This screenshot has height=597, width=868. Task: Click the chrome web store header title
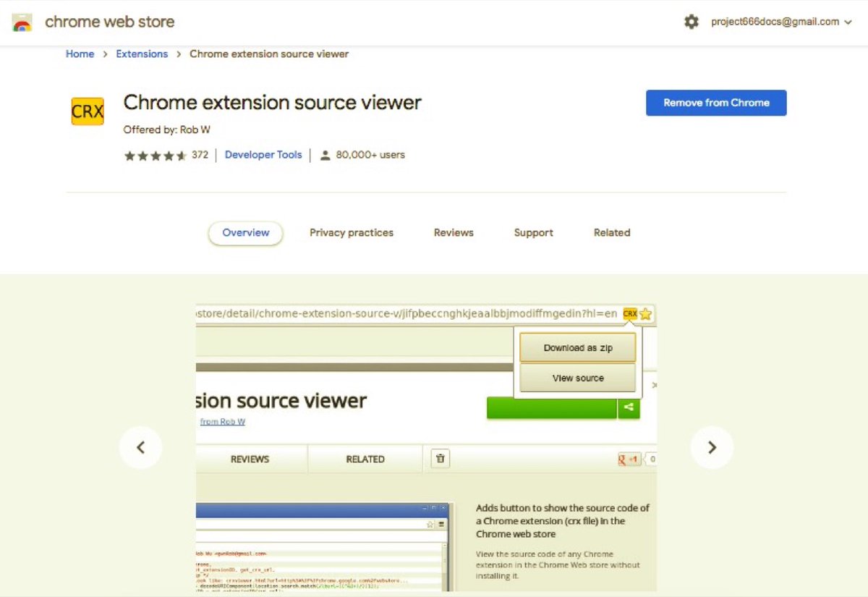[x=110, y=22]
